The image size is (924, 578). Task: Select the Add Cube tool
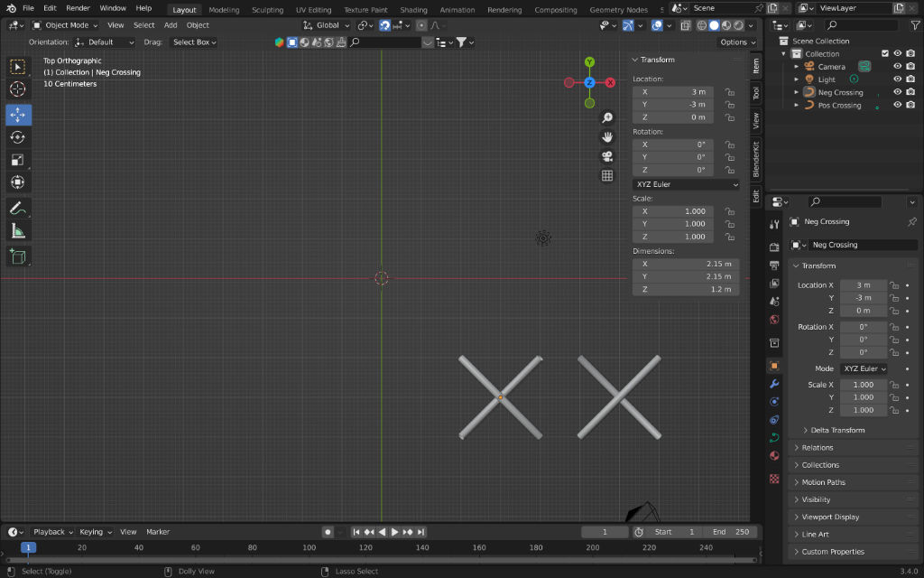point(18,256)
